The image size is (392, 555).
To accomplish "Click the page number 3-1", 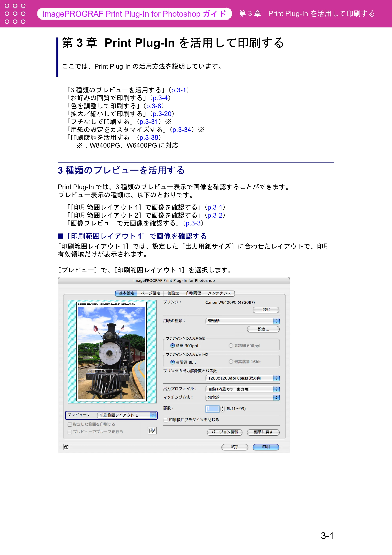I will tap(327, 536).
